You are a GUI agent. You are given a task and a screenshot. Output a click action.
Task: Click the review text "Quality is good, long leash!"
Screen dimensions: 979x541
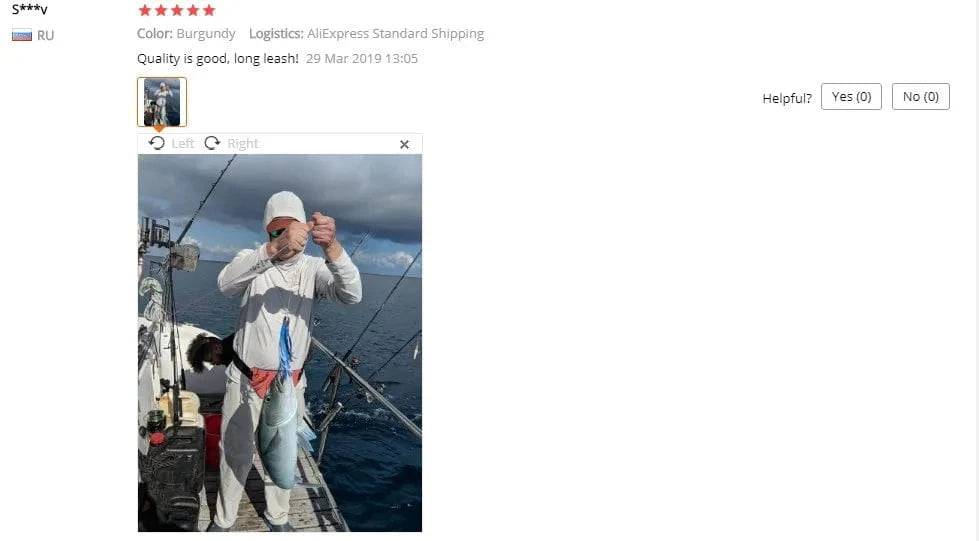click(218, 59)
